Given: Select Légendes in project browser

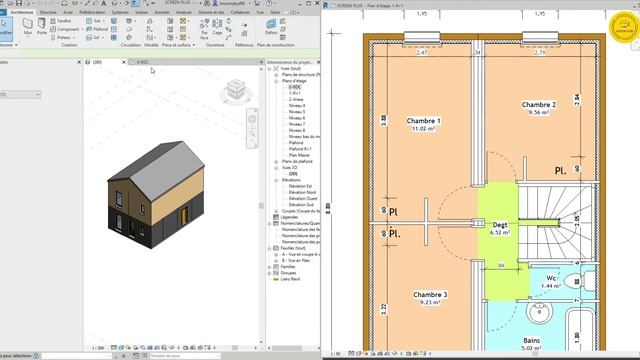Looking at the screenshot, I should tap(289, 217).
